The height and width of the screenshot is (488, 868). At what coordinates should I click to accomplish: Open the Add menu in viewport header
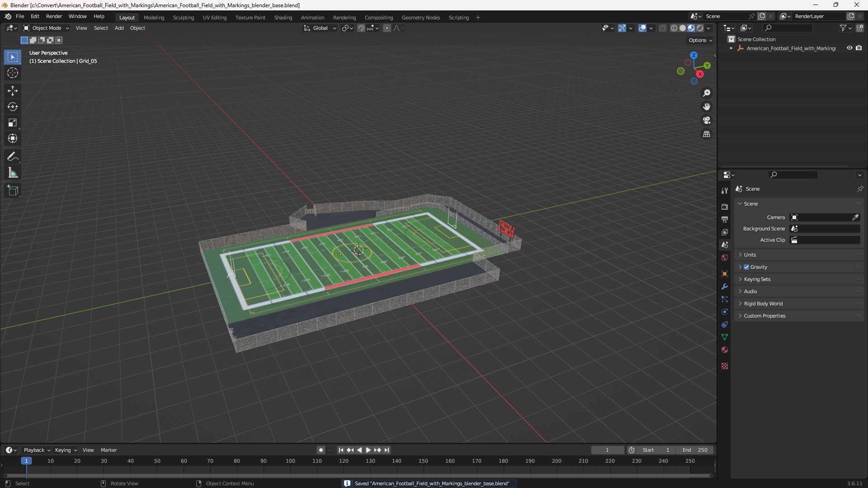click(119, 28)
